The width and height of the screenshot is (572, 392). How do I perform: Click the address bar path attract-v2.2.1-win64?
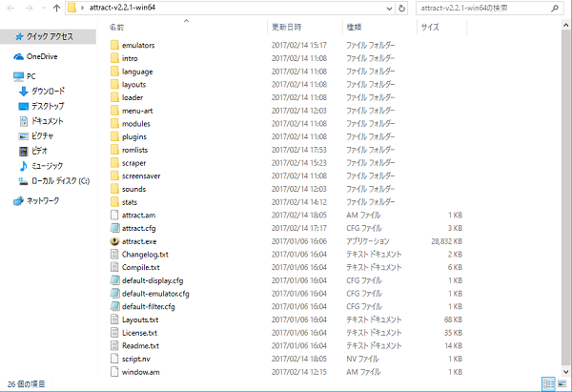click(x=122, y=8)
